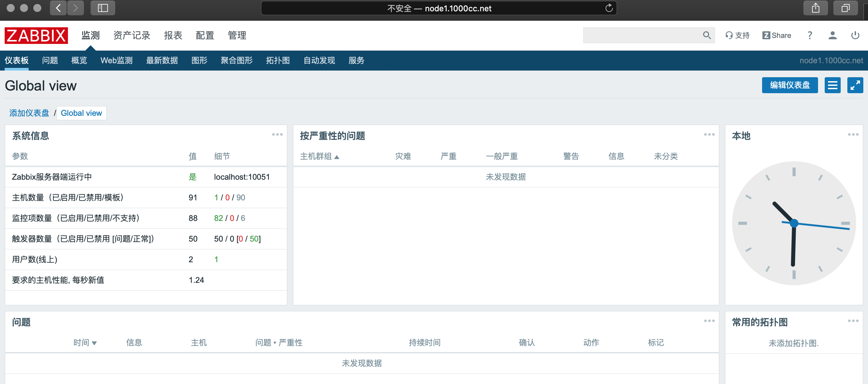
Task: Open dashboard actions hamburger menu
Action: point(832,85)
